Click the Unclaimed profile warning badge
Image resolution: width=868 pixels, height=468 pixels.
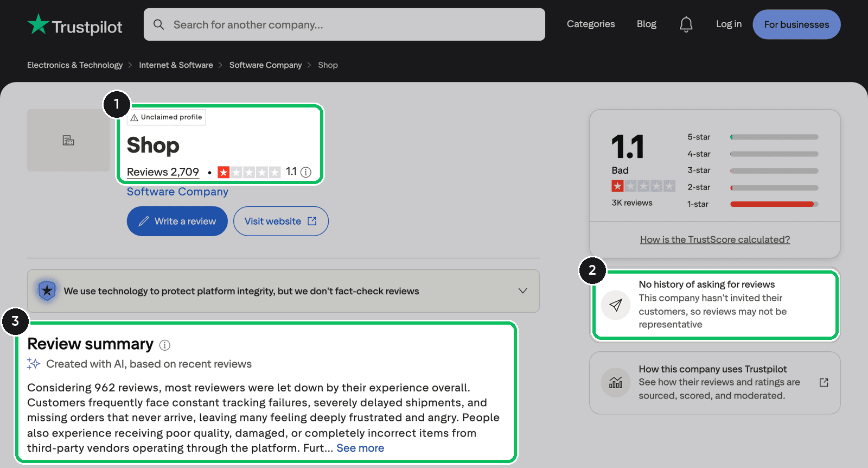click(167, 117)
